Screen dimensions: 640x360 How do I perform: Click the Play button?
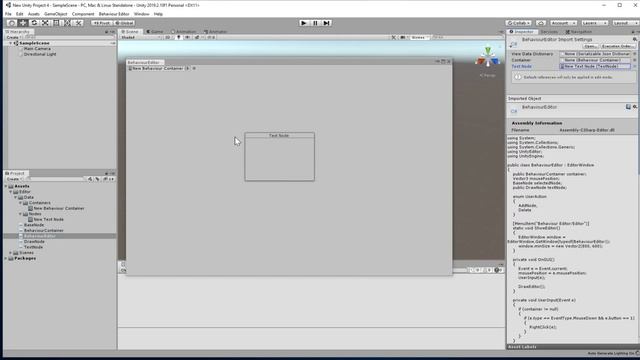[304, 23]
